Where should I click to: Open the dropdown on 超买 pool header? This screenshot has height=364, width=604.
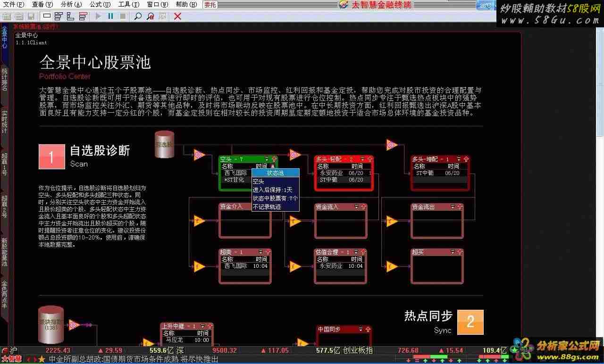click(453, 252)
